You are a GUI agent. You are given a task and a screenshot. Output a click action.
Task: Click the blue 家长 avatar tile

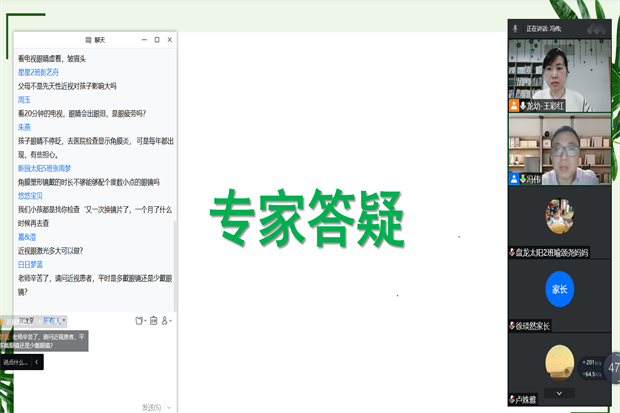559,291
